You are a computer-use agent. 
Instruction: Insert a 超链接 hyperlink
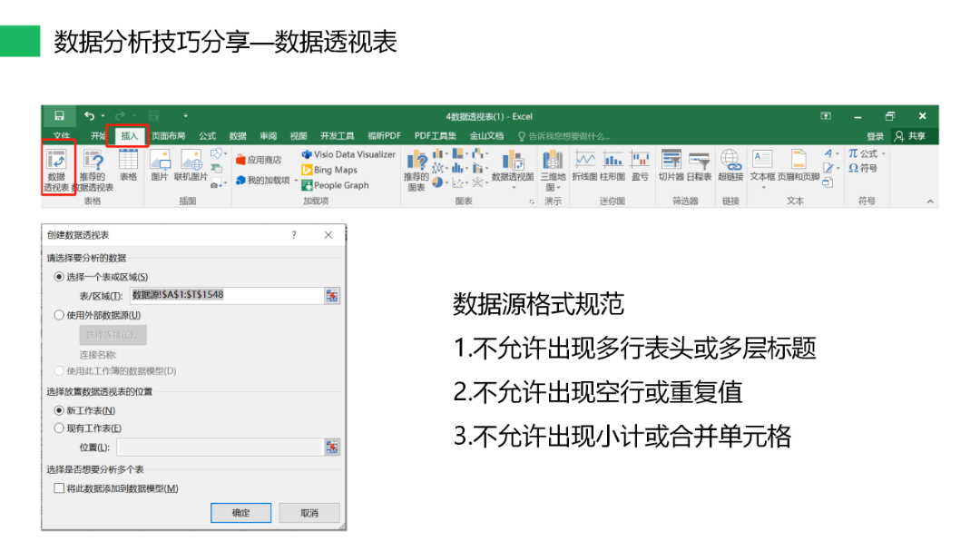pos(730,165)
